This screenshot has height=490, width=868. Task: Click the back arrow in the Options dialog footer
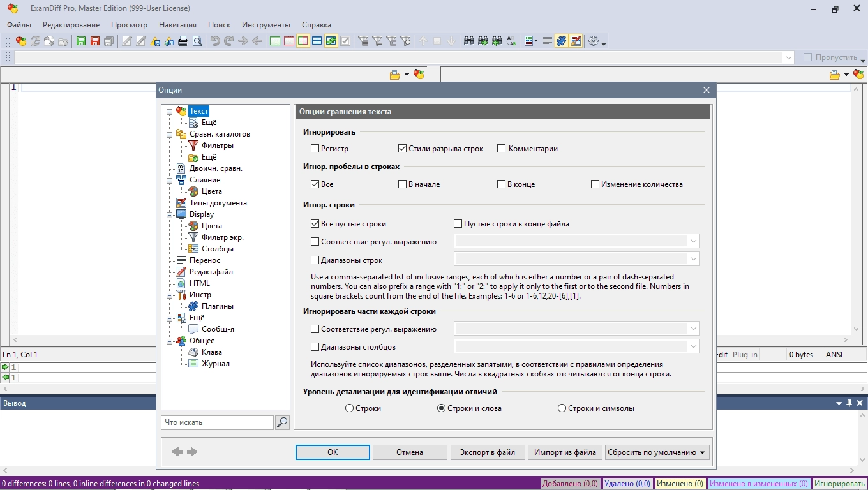[177, 452]
